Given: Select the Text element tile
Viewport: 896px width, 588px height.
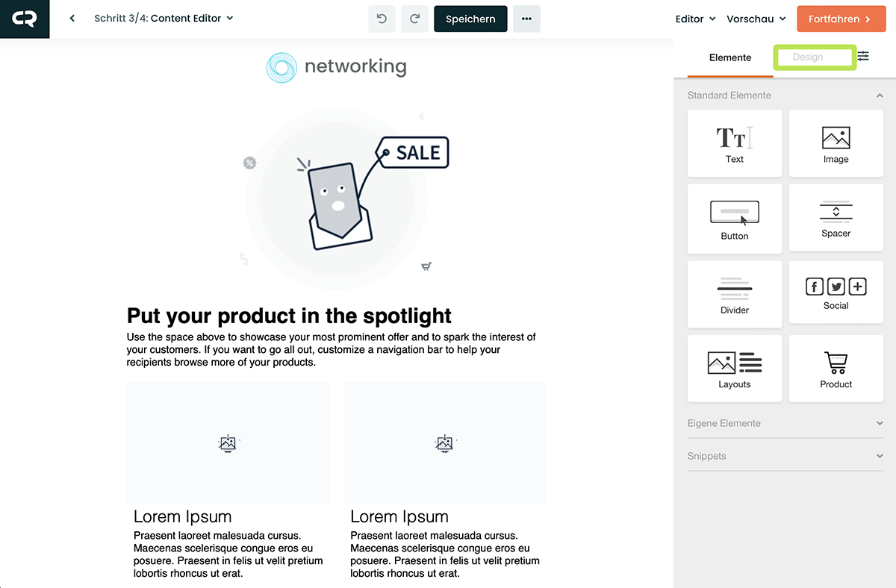Looking at the screenshot, I should 735,143.
